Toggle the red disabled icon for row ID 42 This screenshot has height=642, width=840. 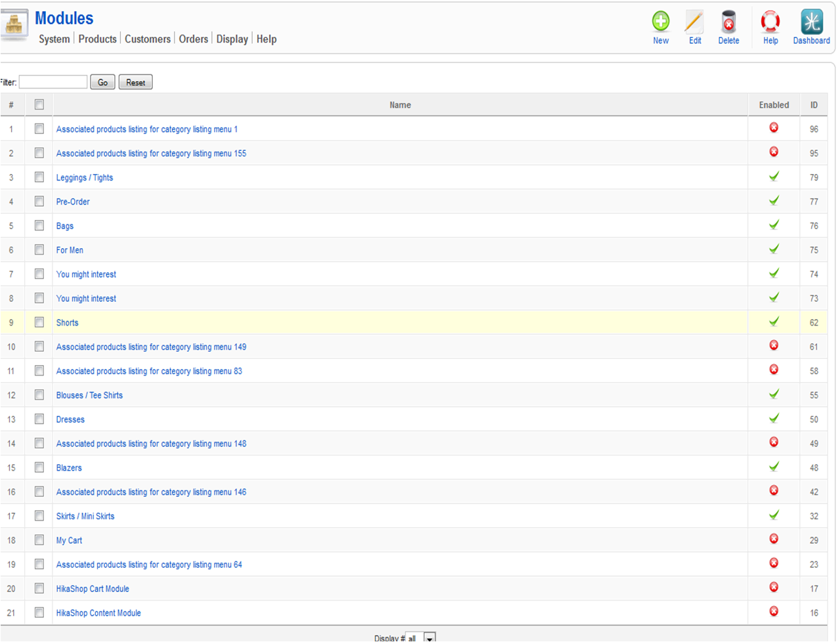(774, 490)
